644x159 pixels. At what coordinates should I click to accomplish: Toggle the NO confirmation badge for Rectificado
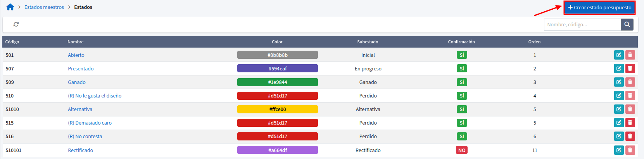pyautogui.click(x=462, y=150)
